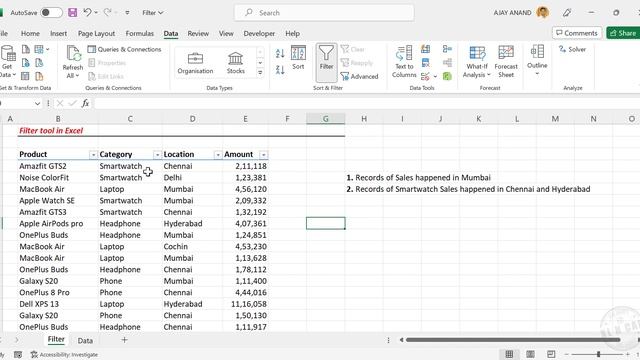Sort ascending A to Z

(x=280, y=53)
